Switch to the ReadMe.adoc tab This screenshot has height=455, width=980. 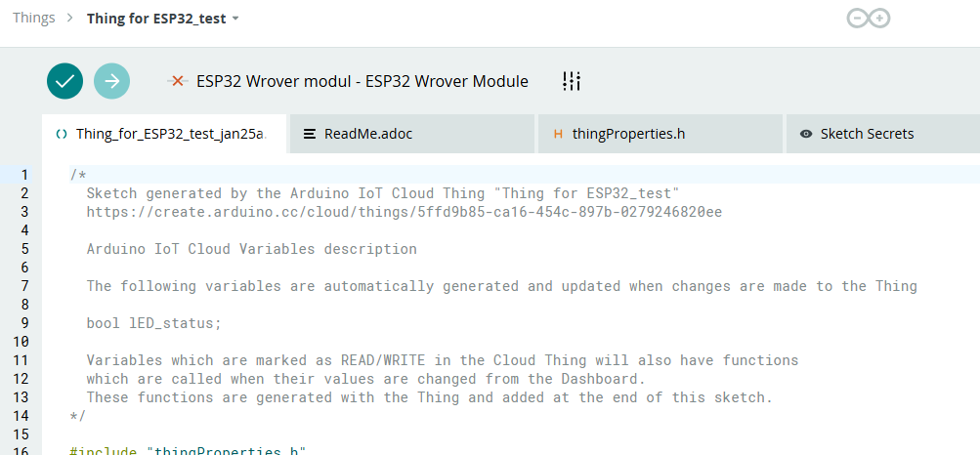coord(412,134)
